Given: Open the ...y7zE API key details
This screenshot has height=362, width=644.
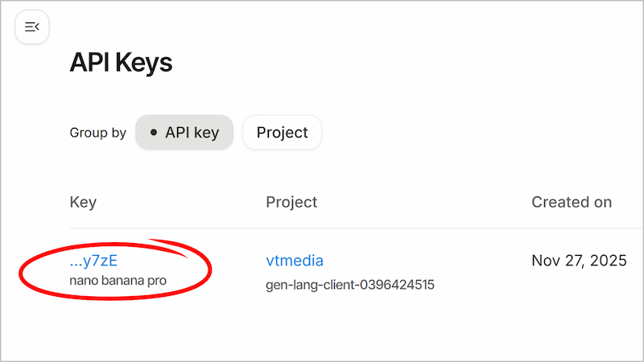Looking at the screenshot, I should click(94, 261).
